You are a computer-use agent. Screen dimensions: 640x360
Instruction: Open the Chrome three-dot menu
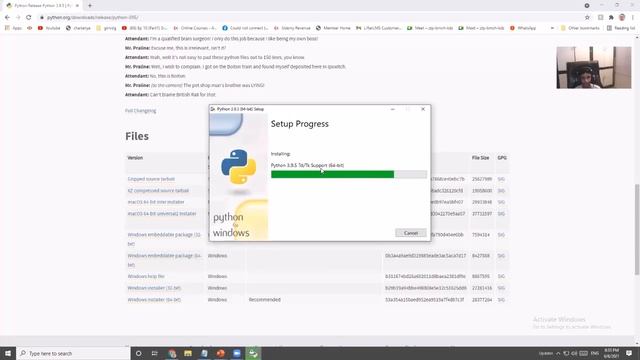[x=633, y=18]
